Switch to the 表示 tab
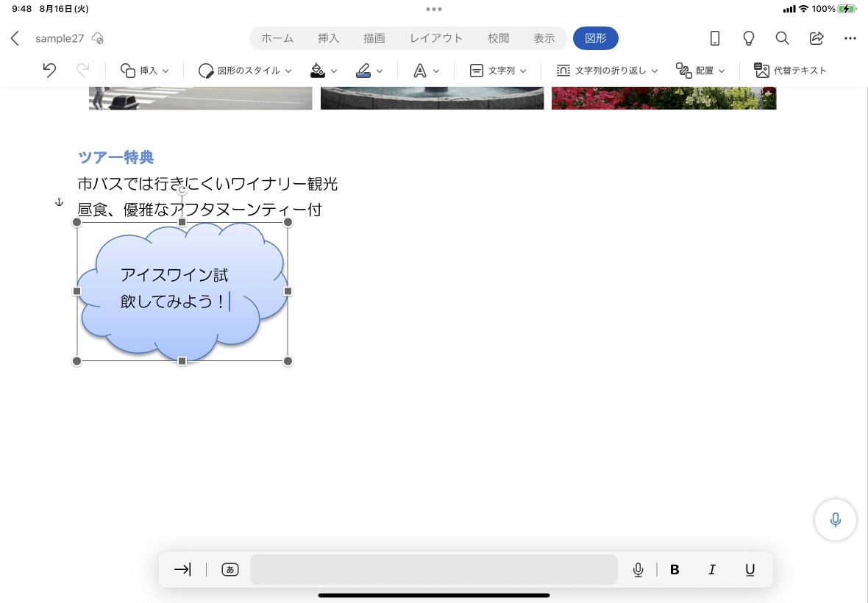868x603 pixels. tap(544, 38)
